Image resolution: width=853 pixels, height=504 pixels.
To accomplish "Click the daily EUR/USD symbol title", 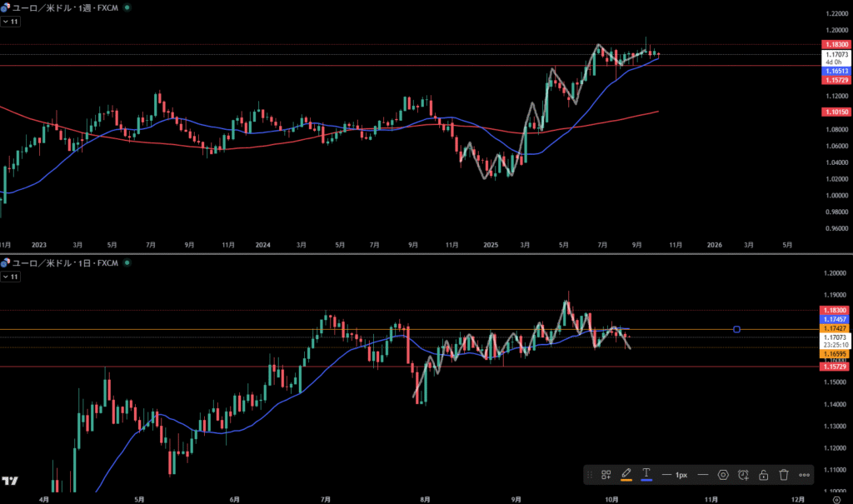I will 62,262.
